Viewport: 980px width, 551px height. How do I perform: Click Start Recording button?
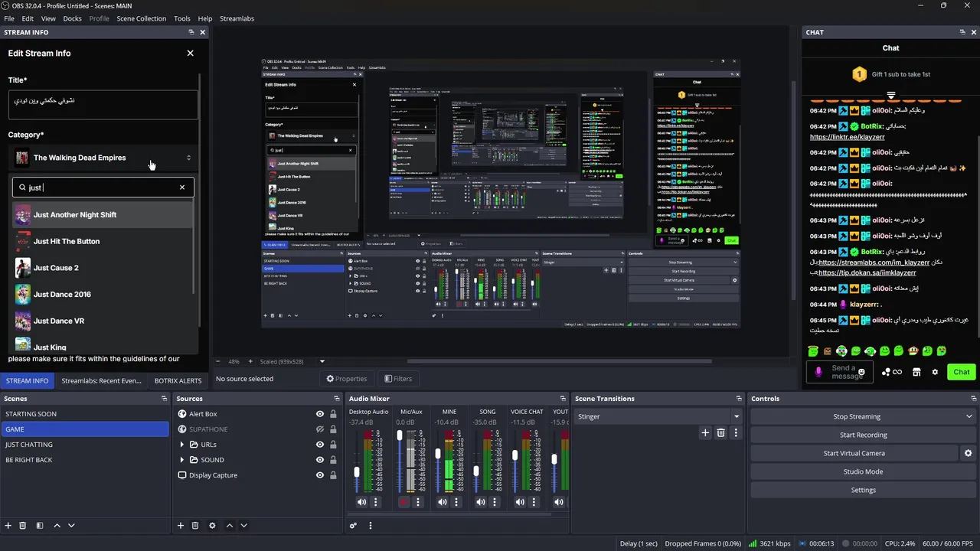click(x=863, y=435)
